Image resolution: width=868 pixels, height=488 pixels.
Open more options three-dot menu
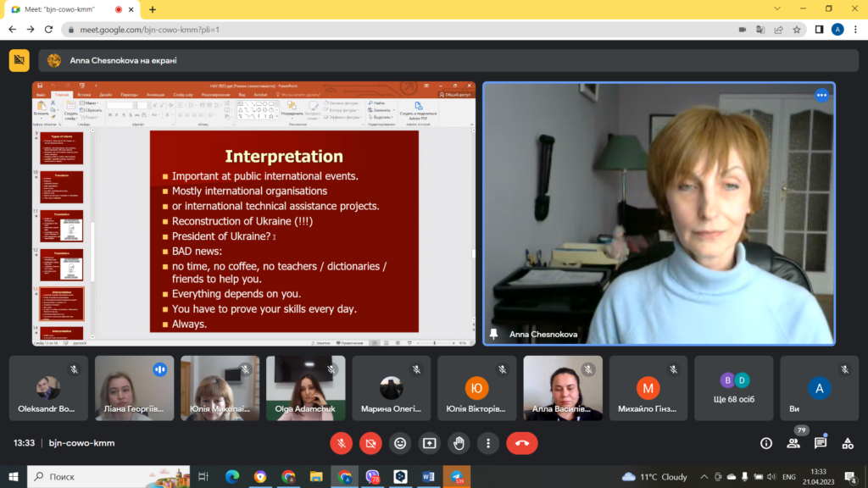tap(487, 443)
